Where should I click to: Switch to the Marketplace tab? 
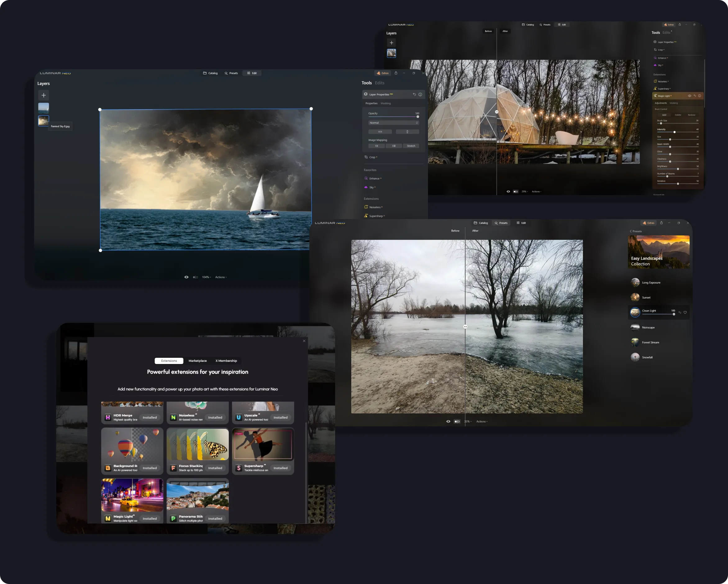198,361
